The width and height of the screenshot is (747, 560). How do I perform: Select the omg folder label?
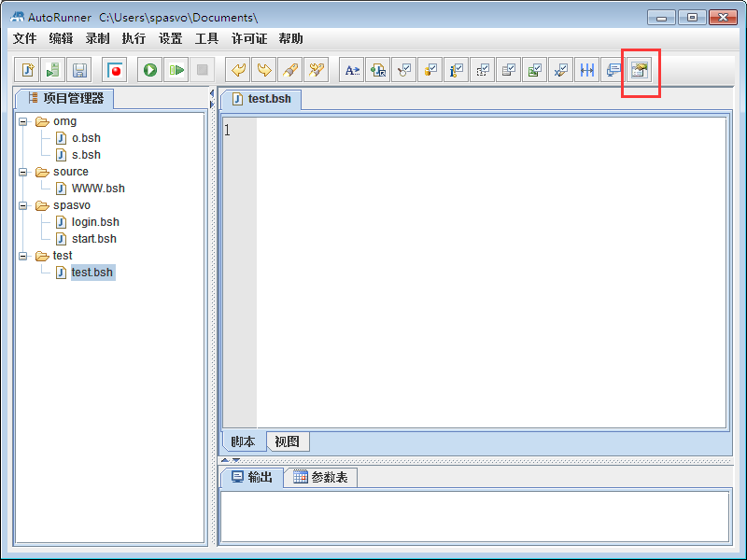pyautogui.click(x=64, y=121)
